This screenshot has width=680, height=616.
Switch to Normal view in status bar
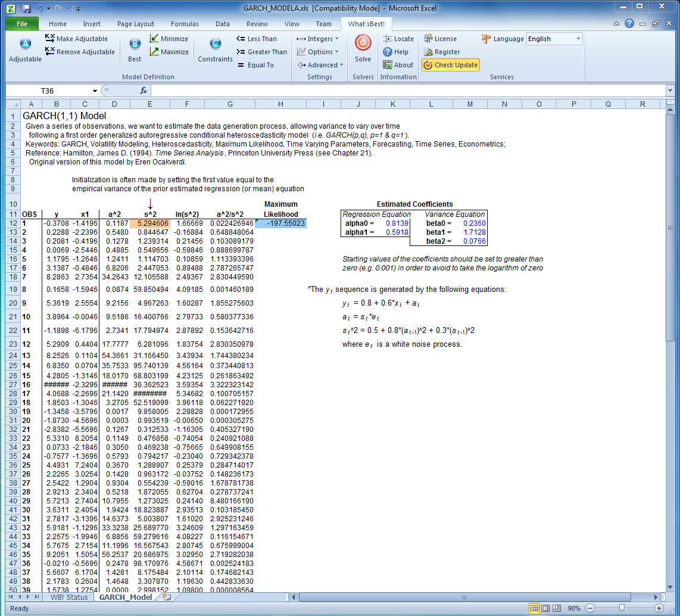tap(534, 608)
